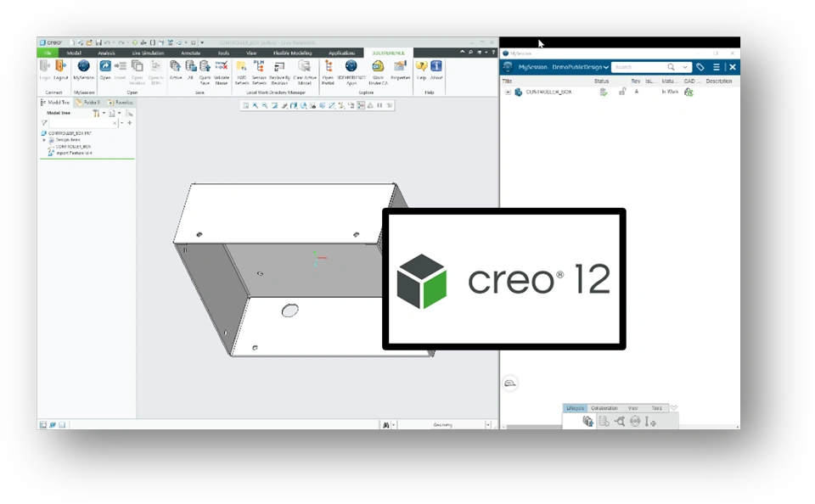Click the status icon in CONTROLLER_BOX row

click(604, 92)
